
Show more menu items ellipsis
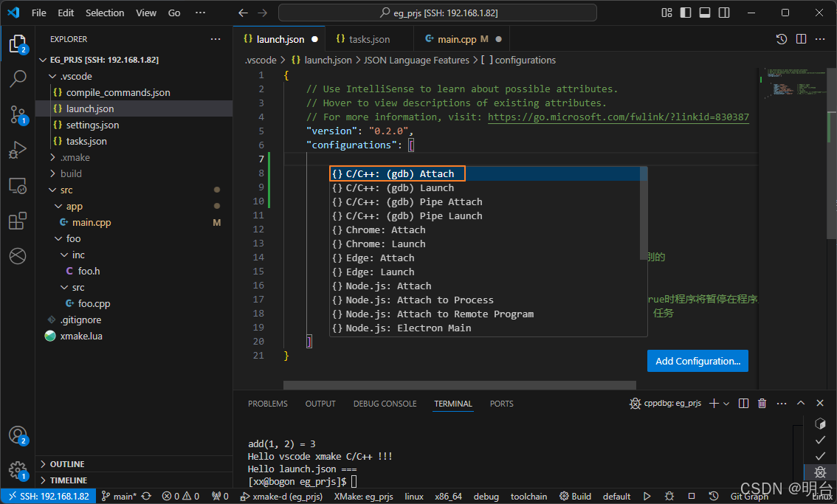(200, 13)
